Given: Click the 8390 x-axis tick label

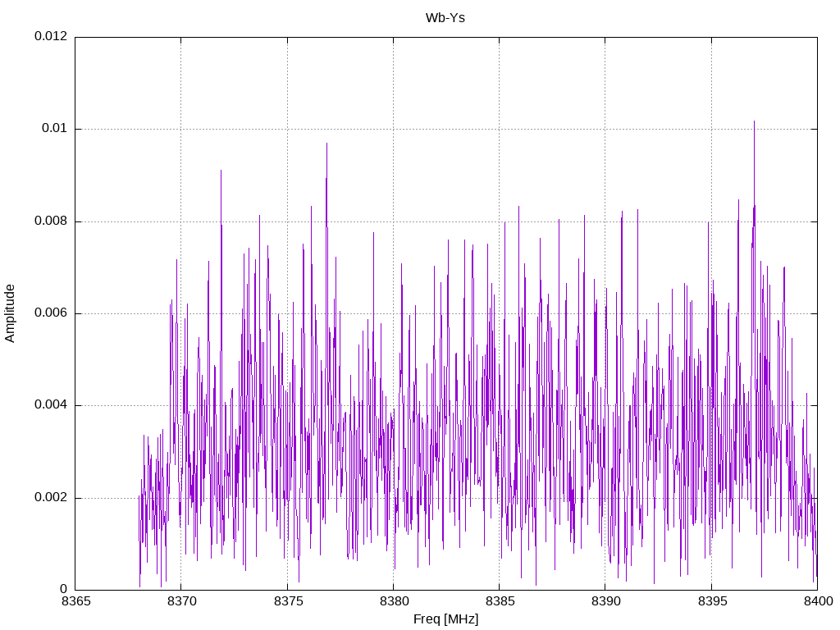Looking at the screenshot, I should (x=606, y=601).
